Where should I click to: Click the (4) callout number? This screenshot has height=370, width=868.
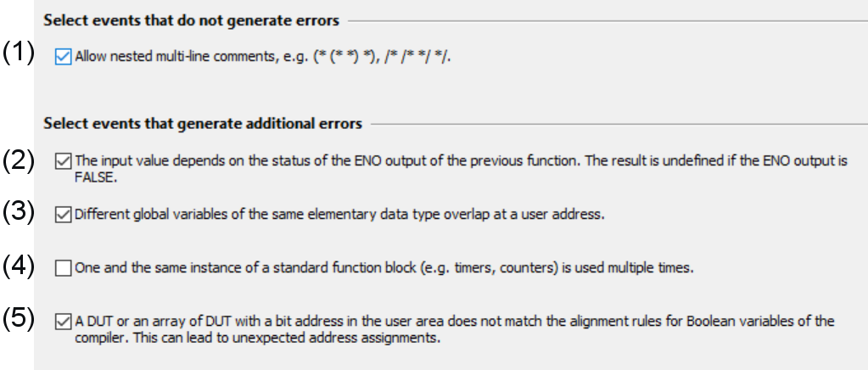point(17,267)
